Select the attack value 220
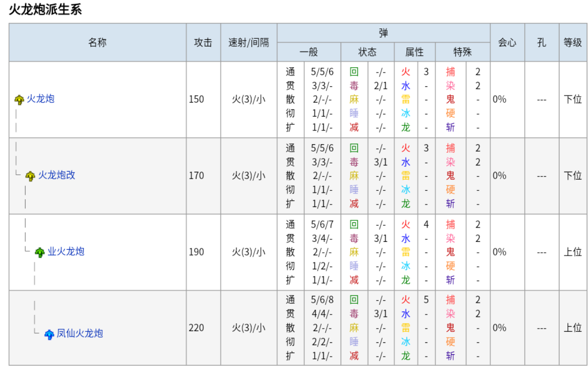This screenshot has width=588, height=366. coord(196,328)
